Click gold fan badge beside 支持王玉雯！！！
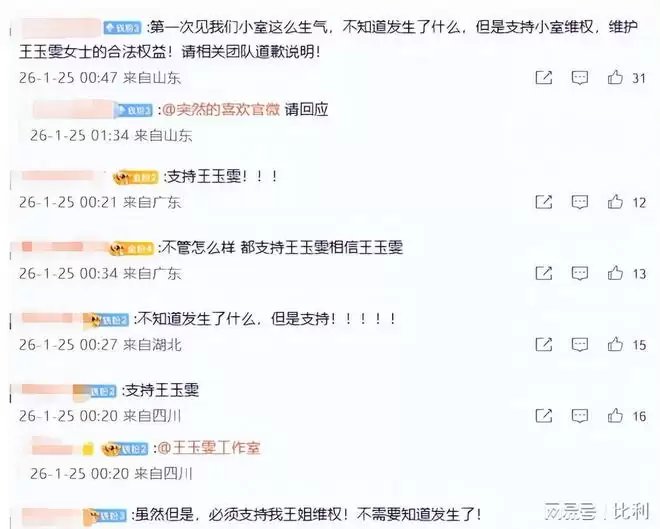 [x=136, y=177]
